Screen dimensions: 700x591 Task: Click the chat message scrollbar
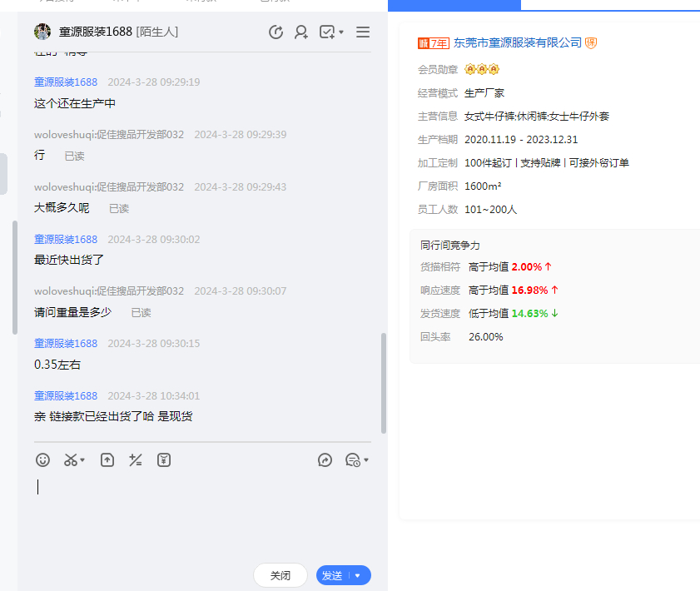point(384,383)
